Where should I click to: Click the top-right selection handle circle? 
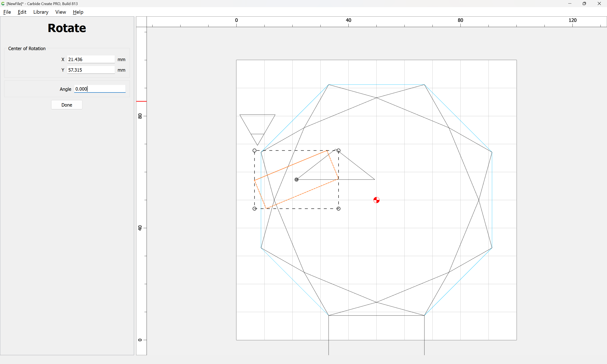[338, 150]
